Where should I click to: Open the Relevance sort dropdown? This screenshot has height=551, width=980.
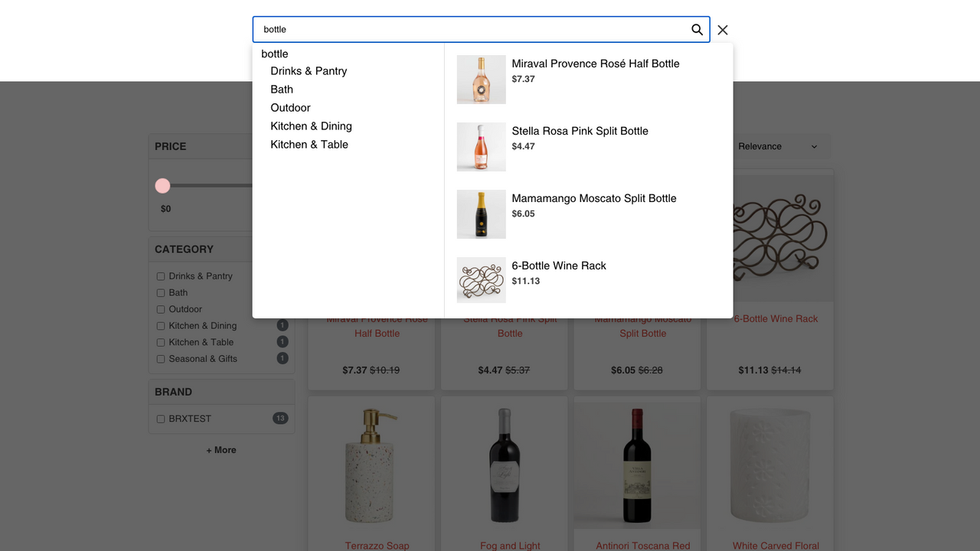click(779, 146)
